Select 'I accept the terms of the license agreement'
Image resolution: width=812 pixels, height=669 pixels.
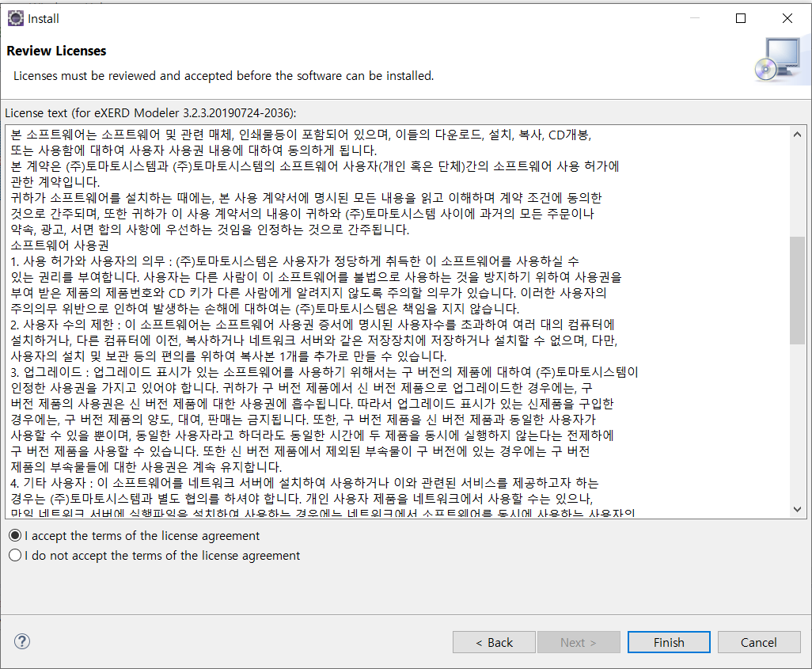(x=135, y=535)
